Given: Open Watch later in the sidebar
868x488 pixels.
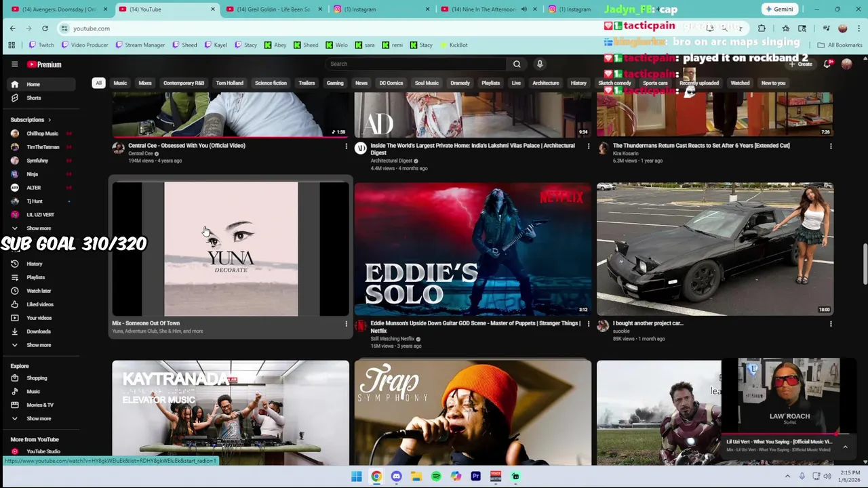Looking at the screenshot, I should click(x=41, y=291).
